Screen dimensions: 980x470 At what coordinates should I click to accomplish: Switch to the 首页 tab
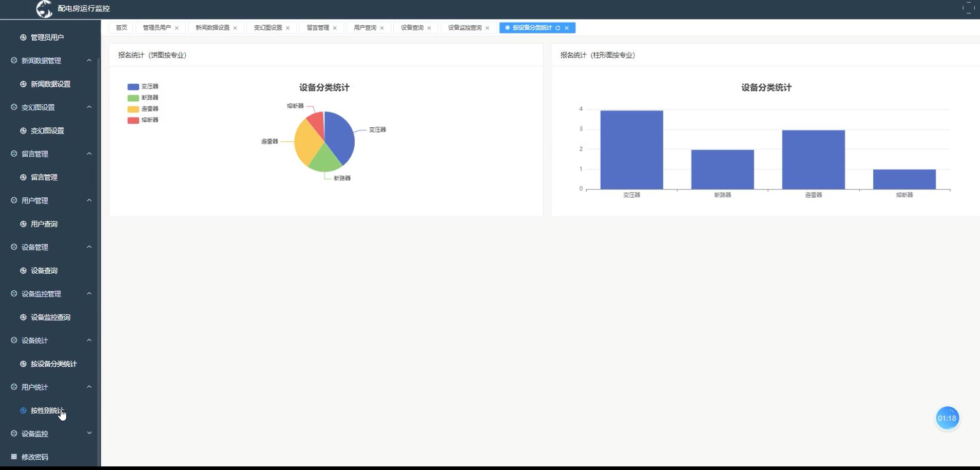tap(121, 27)
